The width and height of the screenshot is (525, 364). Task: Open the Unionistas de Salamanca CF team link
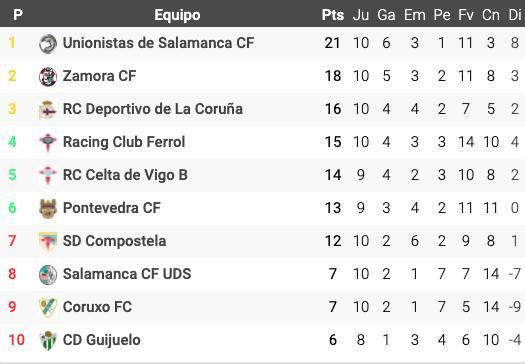[x=158, y=43]
